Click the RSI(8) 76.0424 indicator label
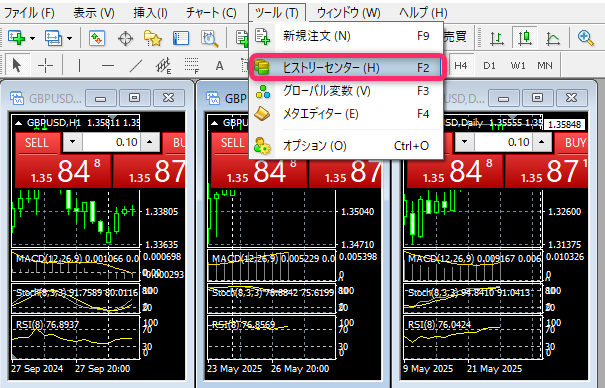This screenshot has height=388, width=605. pyautogui.click(x=439, y=324)
